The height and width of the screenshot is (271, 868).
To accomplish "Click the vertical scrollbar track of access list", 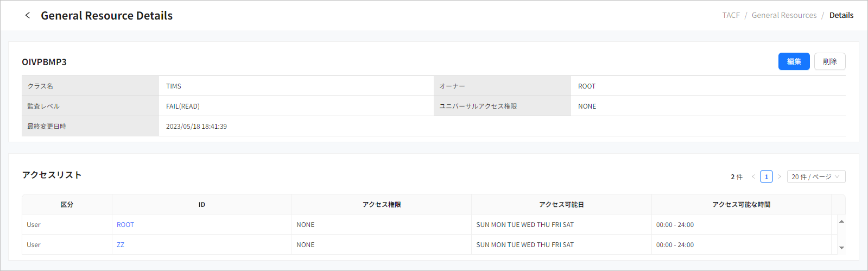I will coord(841,235).
